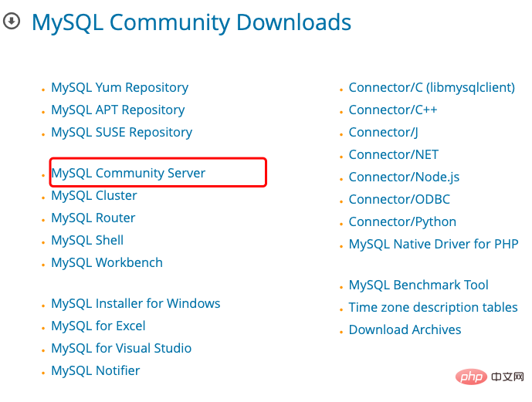This screenshot has height=402, width=532.
Task: Open the MySQL Shell link
Action: [87, 240]
